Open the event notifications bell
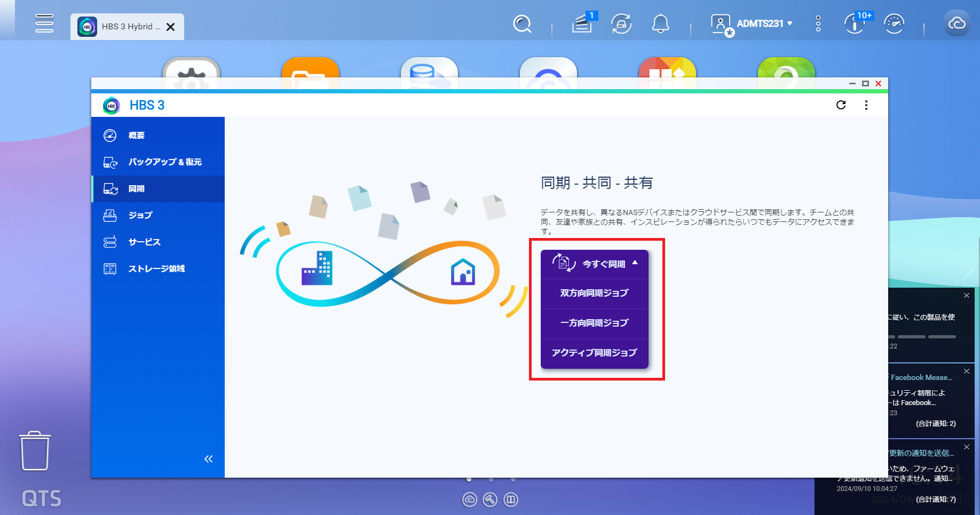Viewport: 980px width, 515px height. click(661, 24)
